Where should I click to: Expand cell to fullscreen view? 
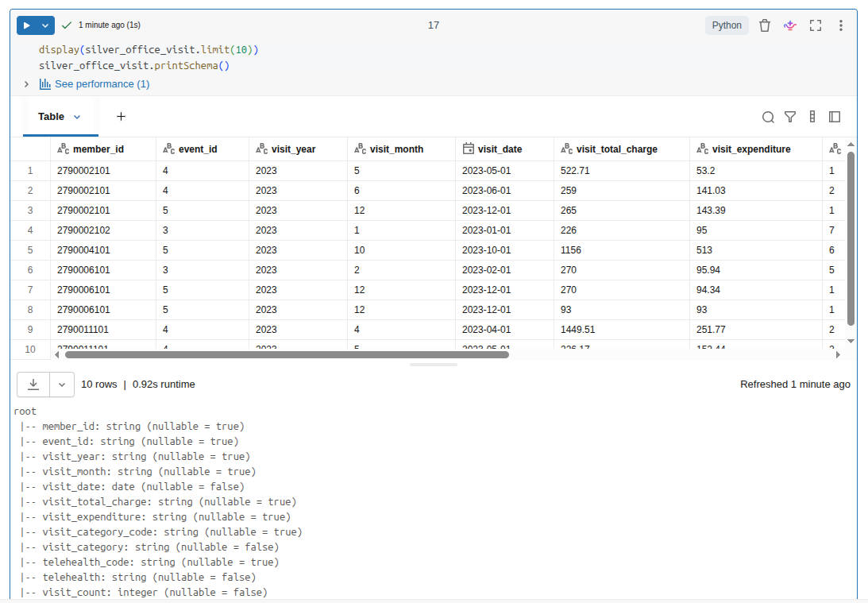pos(815,25)
